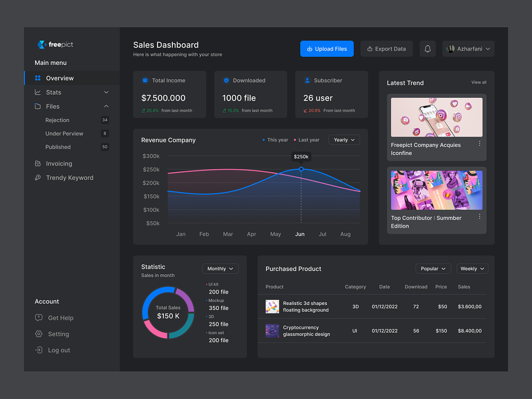
Task: Click the View all link
Action: coord(478,82)
